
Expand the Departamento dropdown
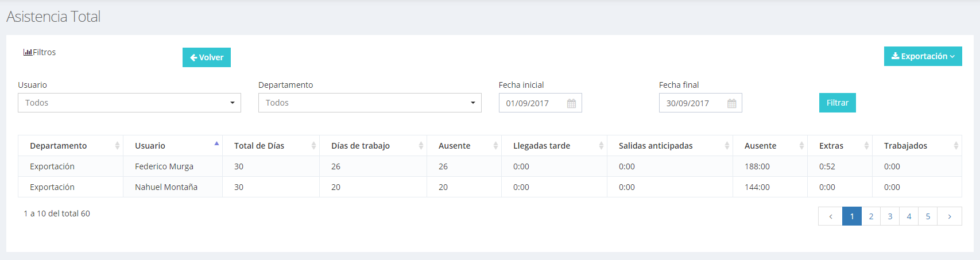point(370,103)
